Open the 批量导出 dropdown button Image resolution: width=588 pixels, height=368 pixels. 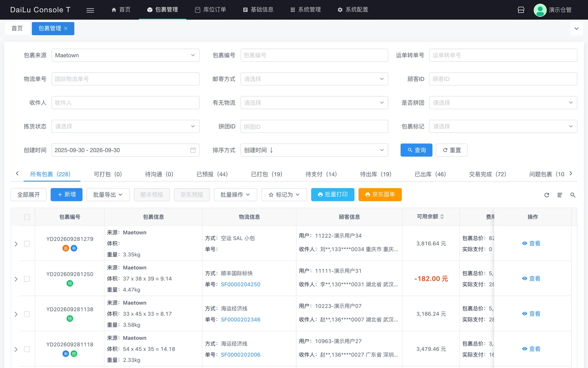(x=108, y=195)
